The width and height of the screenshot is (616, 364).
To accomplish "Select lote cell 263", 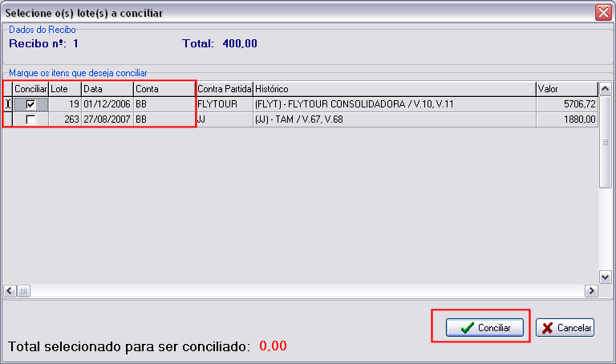I will pos(65,119).
